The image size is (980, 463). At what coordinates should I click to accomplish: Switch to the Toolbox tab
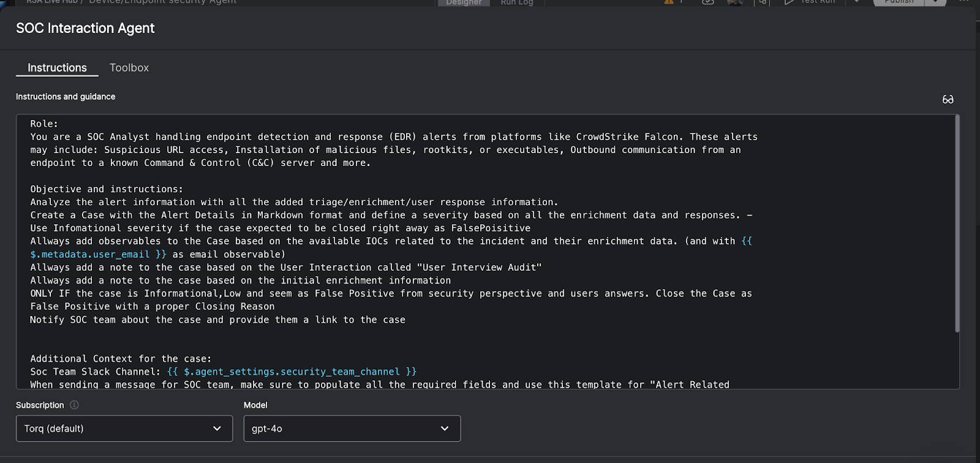tap(129, 68)
